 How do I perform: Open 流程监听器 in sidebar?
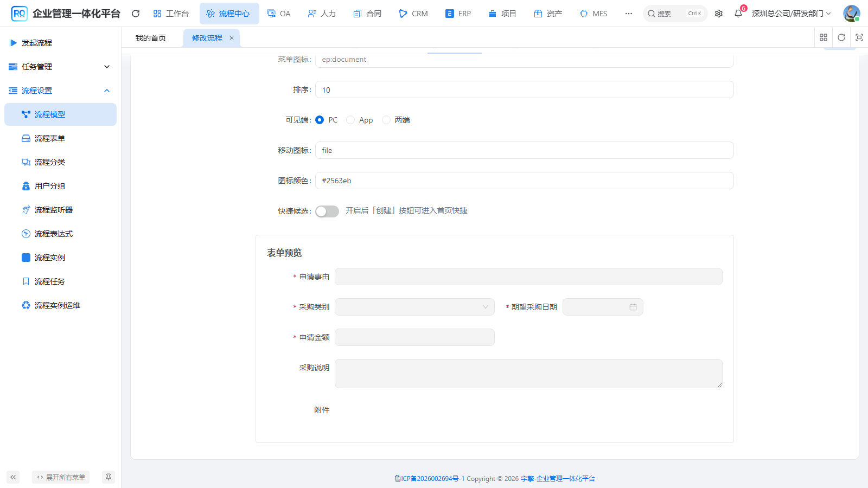(x=61, y=210)
